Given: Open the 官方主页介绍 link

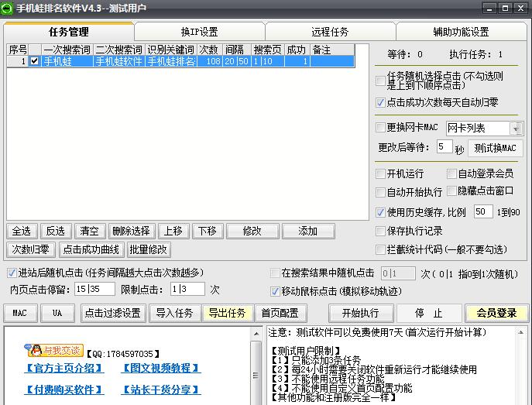Looking at the screenshot, I should pyautogui.click(x=63, y=368).
